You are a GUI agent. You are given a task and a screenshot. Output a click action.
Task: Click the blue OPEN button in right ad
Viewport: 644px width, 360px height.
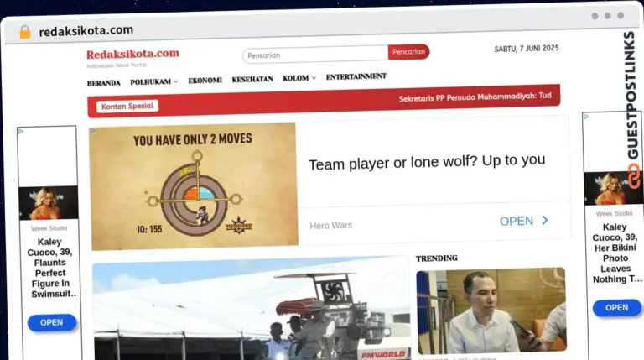click(x=616, y=308)
